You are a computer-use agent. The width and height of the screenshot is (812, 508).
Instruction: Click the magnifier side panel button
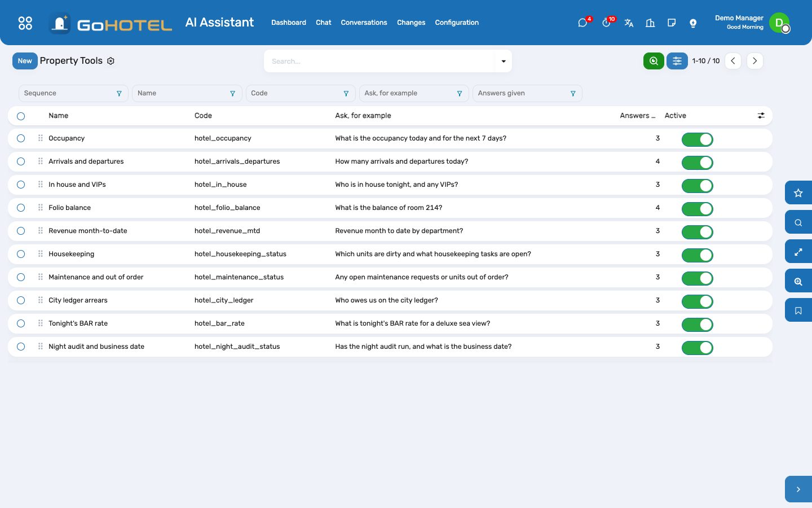[x=798, y=222]
